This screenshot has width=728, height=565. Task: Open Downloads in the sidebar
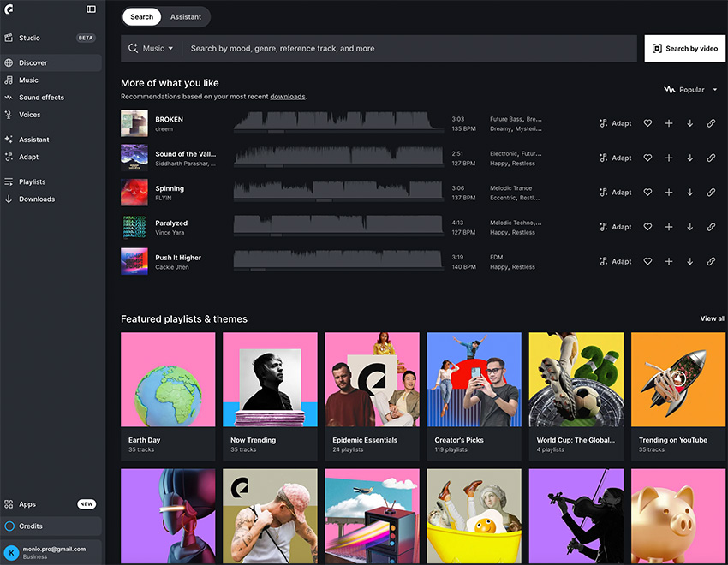click(x=51, y=199)
